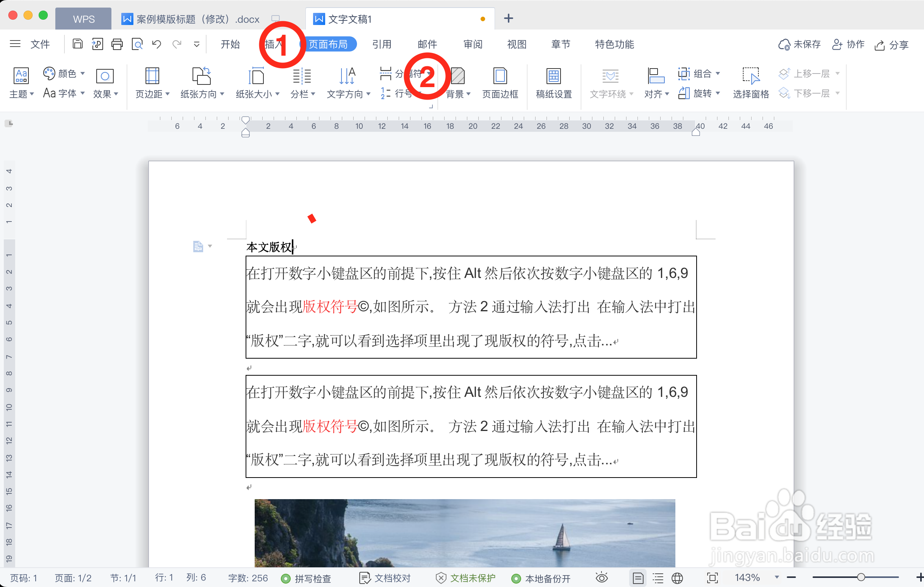This screenshot has height=587, width=924.
Task: Open the print icon in quick toolbar
Action: 117,44
